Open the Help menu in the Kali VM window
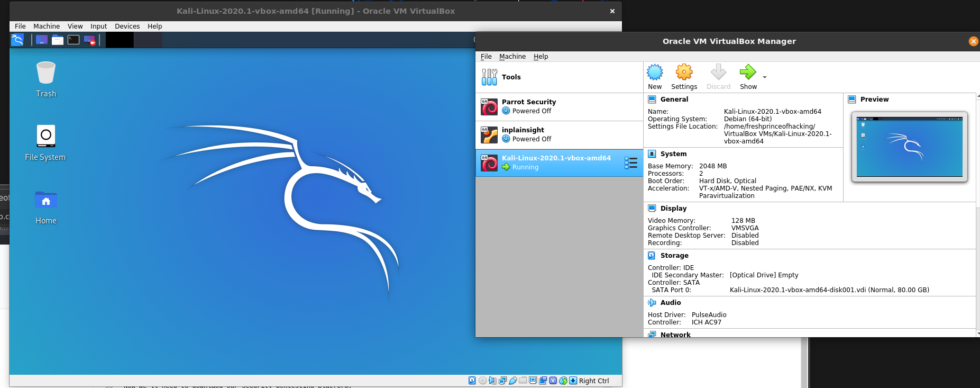The image size is (980, 388). coord(154,26)
